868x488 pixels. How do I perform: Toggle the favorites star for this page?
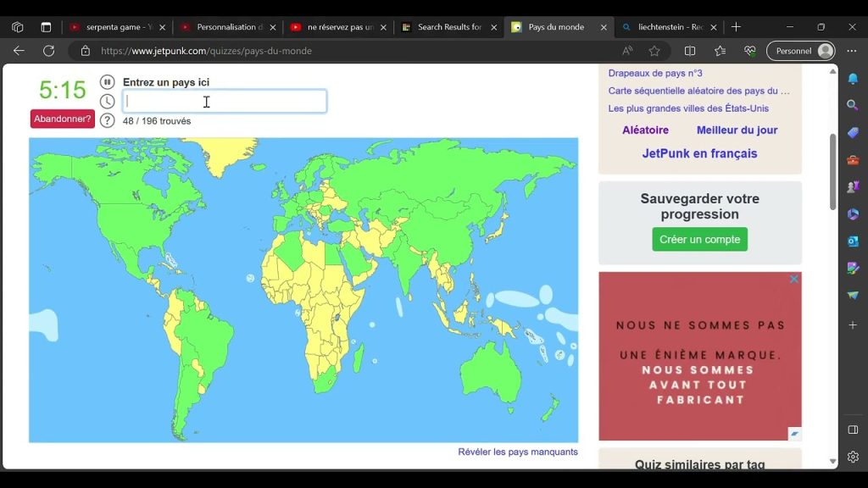coord(654,51)
